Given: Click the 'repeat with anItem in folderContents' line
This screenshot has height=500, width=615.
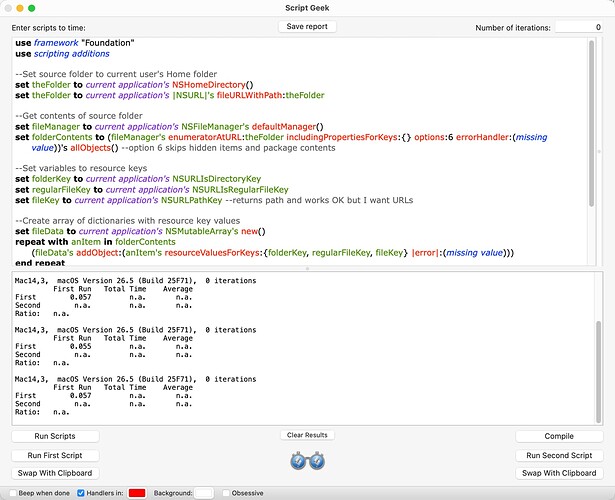Looking at the screenshot, I should (95, 242).
